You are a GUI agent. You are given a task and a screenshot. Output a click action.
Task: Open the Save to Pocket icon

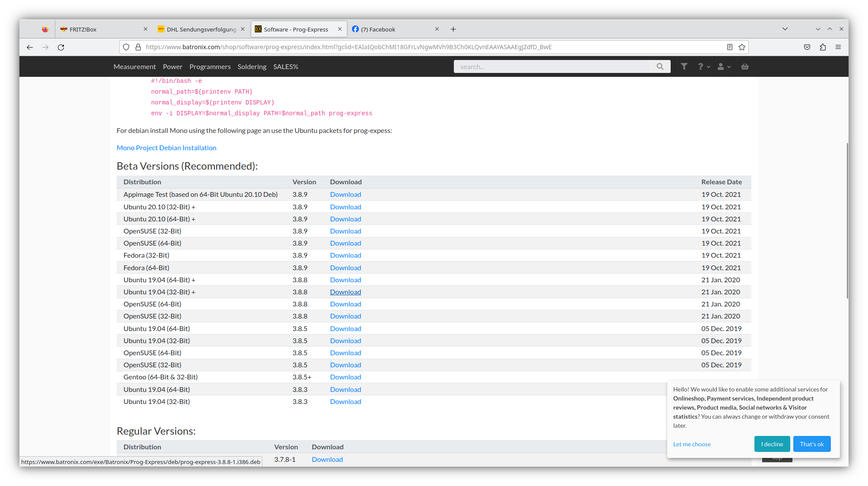click(x=807, y=47)
